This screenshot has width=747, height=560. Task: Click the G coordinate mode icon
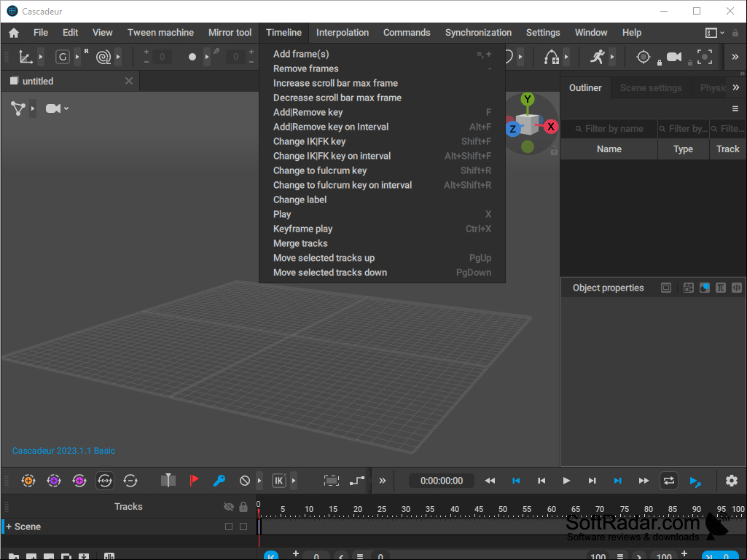63,57
